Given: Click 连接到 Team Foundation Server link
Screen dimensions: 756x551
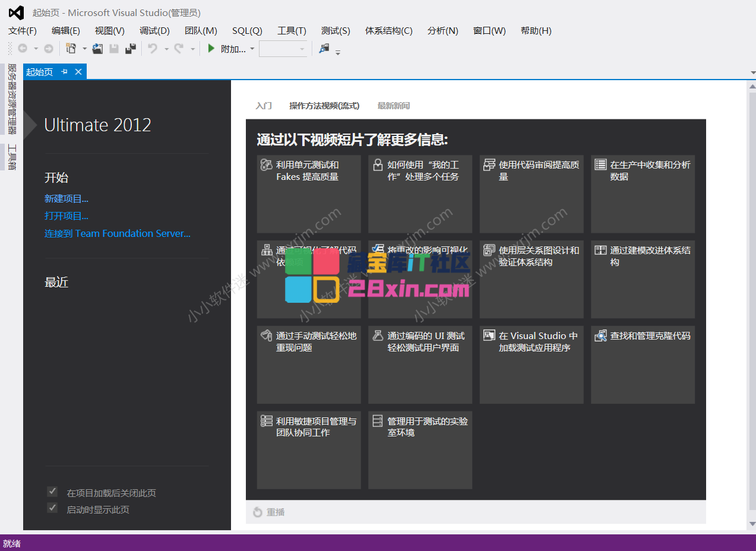Looking at the screenshot, I should [117, 233].
